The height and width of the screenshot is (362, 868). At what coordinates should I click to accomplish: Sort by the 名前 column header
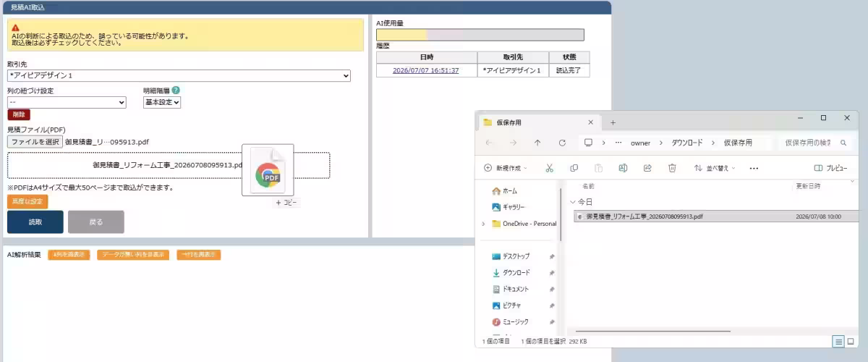click(x=588, y=186)
